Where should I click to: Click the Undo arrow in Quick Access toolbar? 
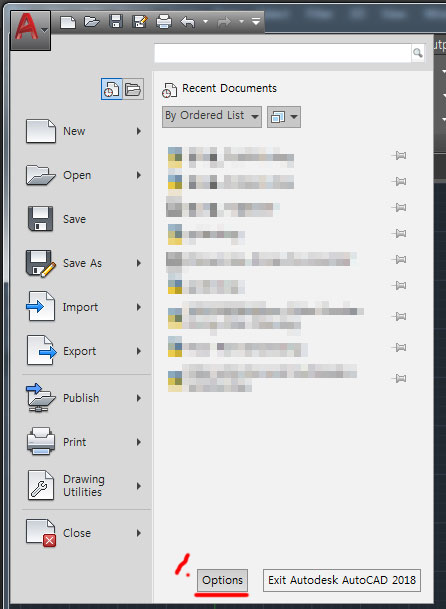coord(188,22)
